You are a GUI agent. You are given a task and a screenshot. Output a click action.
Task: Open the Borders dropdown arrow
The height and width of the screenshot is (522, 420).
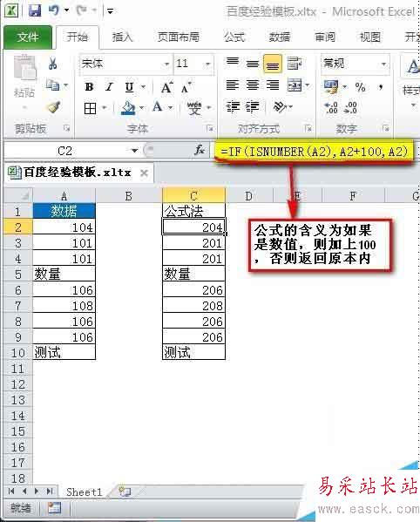click(x=105, y=108)
